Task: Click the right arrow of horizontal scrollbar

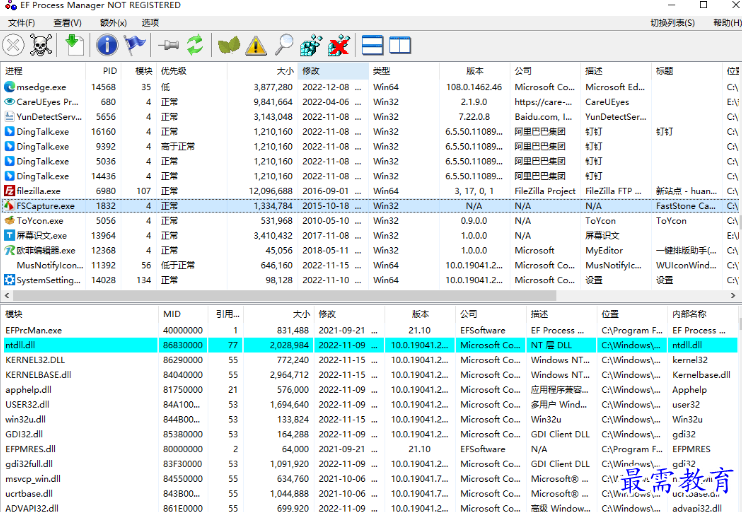Action: coord(733,295)
